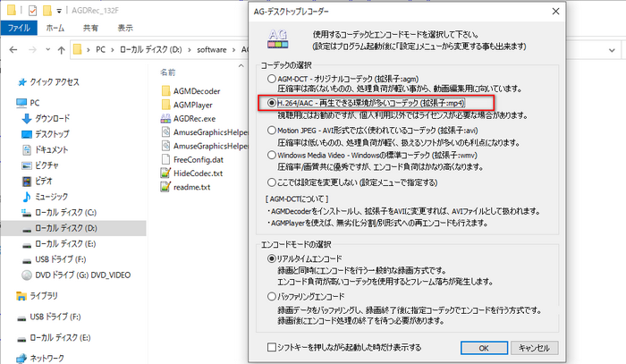Screen dimensions: 626x364
Task: Select the HideCodec.txt file
Action: point(191,174)
